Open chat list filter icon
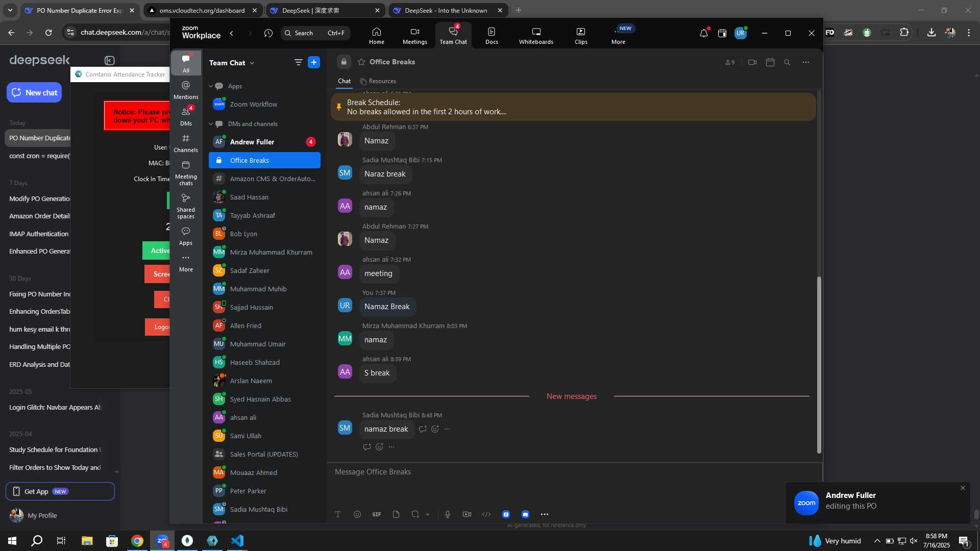Image resolution: width=980 pixels, height=551 pixels. point(298,62)
